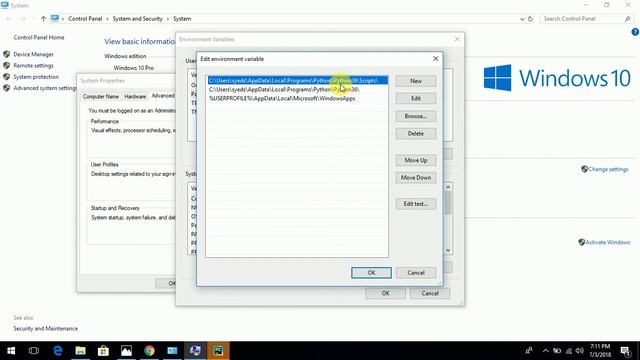Go back in Control Panel navigation
Viewport: 640px width, 360px height.
(9, 19)
